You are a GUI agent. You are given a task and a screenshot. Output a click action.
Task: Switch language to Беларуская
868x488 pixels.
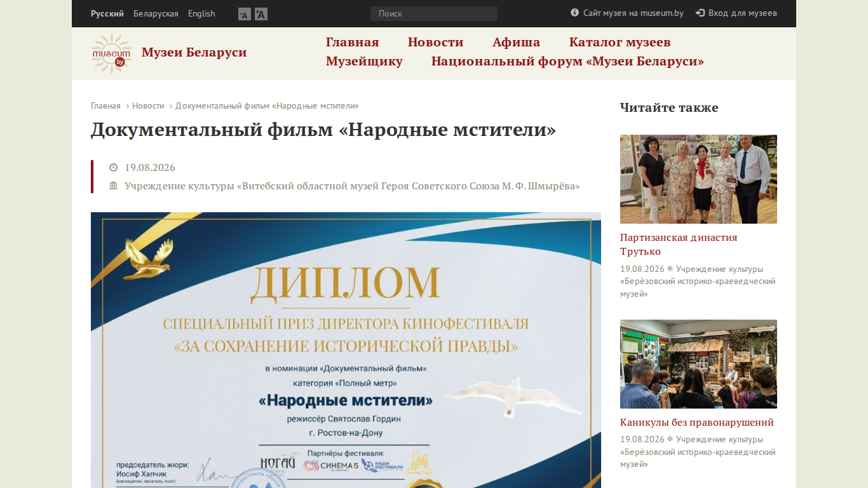[156, 13]
